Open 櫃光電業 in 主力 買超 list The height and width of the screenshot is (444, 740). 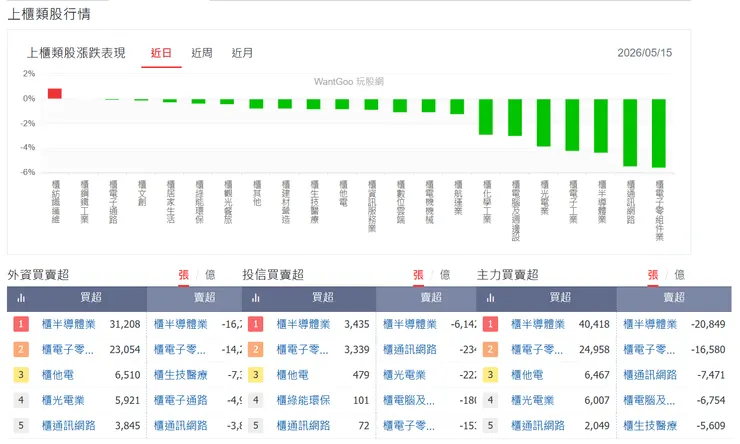pyautogui.click(x=532, y=400)
